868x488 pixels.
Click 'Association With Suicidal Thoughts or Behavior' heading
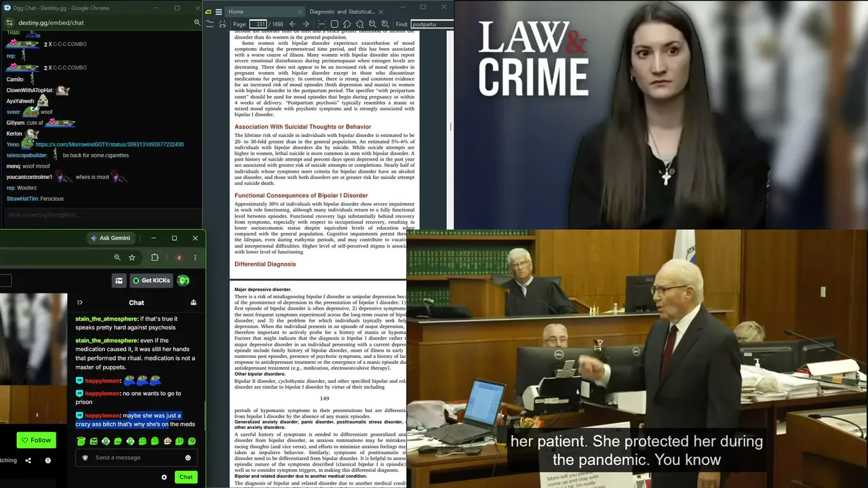pyautogui.click(x=302, y=127)
